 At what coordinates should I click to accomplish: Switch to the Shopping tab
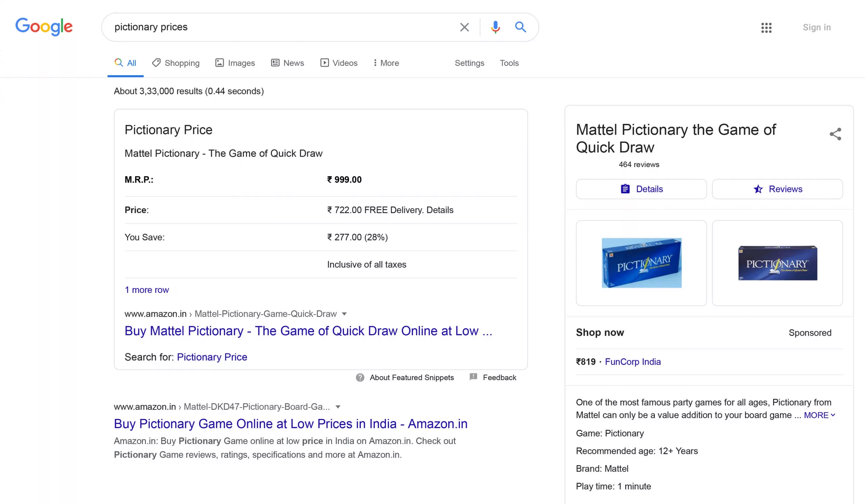tap(176, 63)
